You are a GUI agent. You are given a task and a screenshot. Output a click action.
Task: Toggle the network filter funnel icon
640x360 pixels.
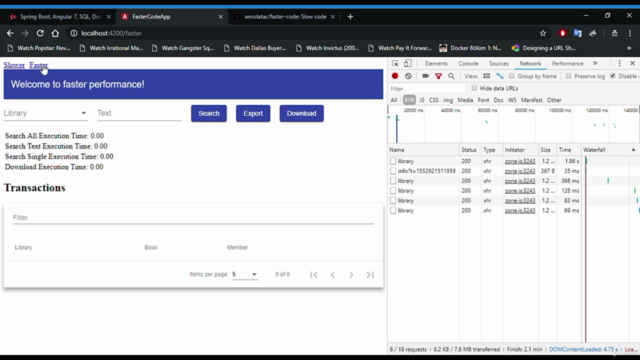pos(438,76)
